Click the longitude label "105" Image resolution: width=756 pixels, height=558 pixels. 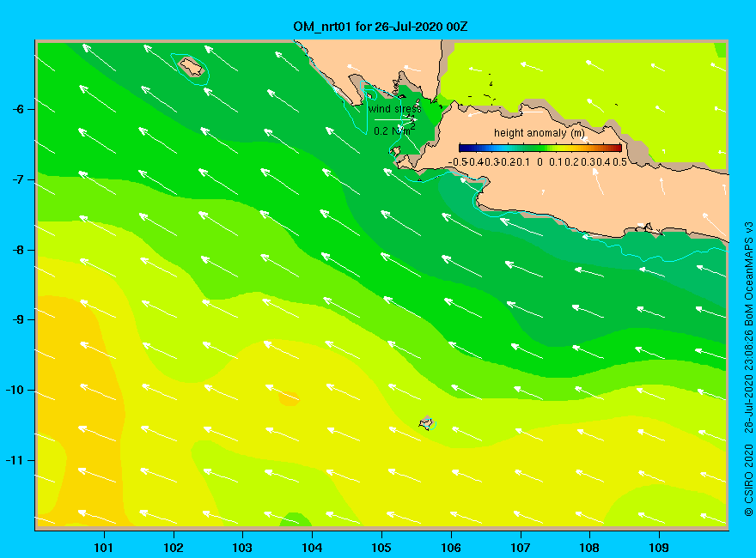point(381,548)
